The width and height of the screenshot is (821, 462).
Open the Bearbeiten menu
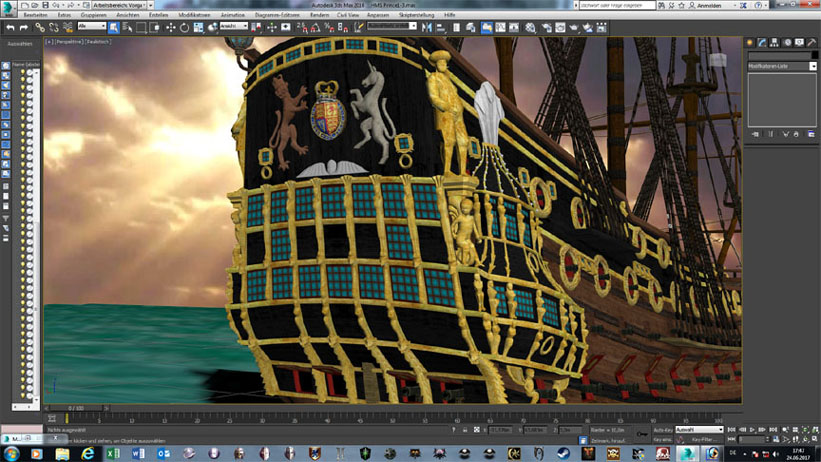(35, 15)
